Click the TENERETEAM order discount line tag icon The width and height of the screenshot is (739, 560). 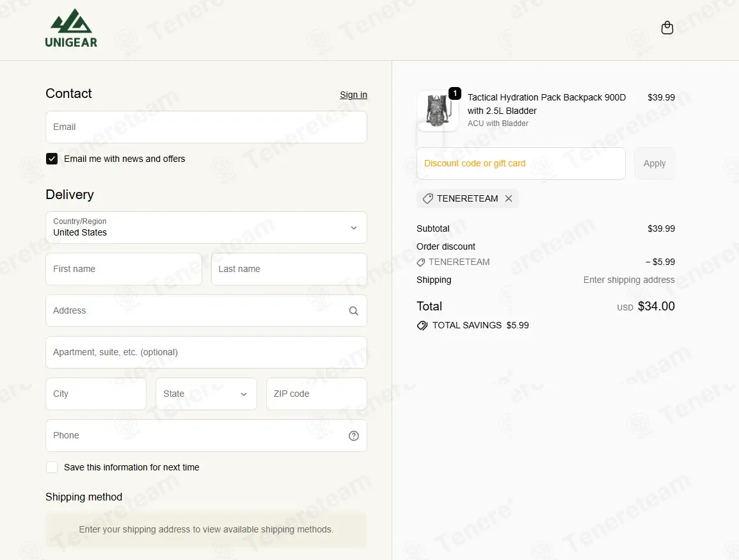pos(421,262)
